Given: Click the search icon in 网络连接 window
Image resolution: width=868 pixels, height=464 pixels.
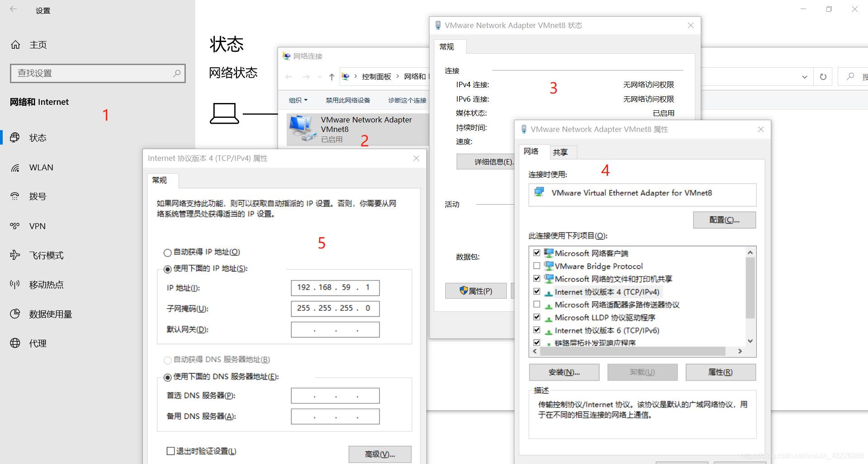Looking at the screenshot, I should point(851,76).
